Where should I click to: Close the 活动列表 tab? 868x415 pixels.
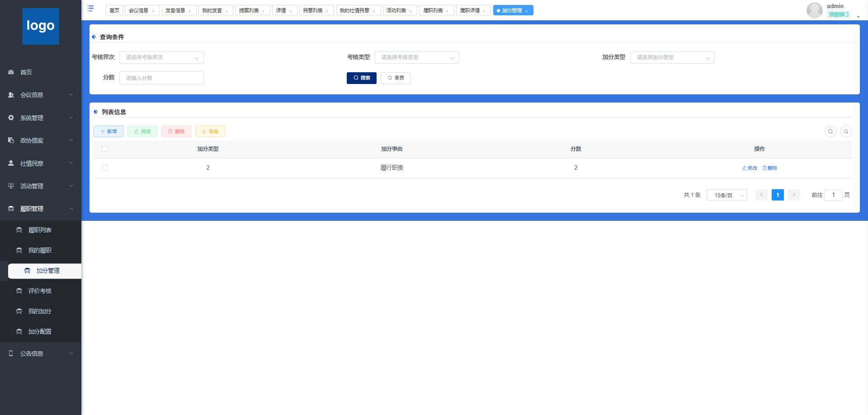coord(410,11)
